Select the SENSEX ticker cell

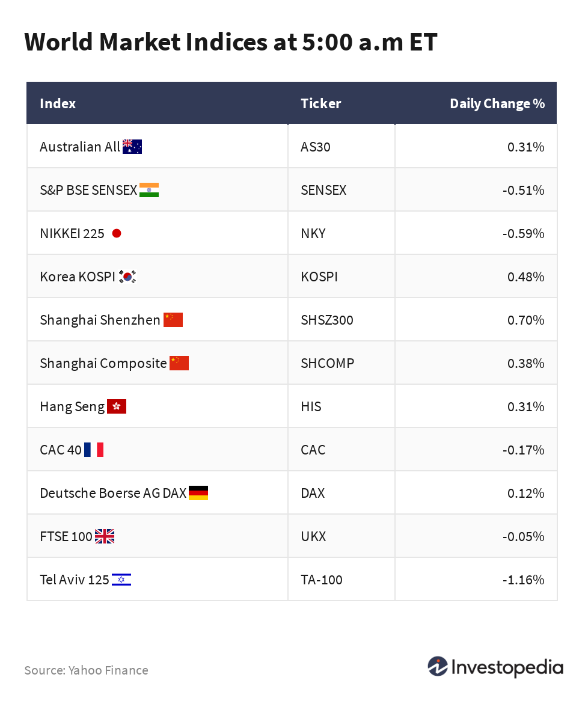coord(323,190)
